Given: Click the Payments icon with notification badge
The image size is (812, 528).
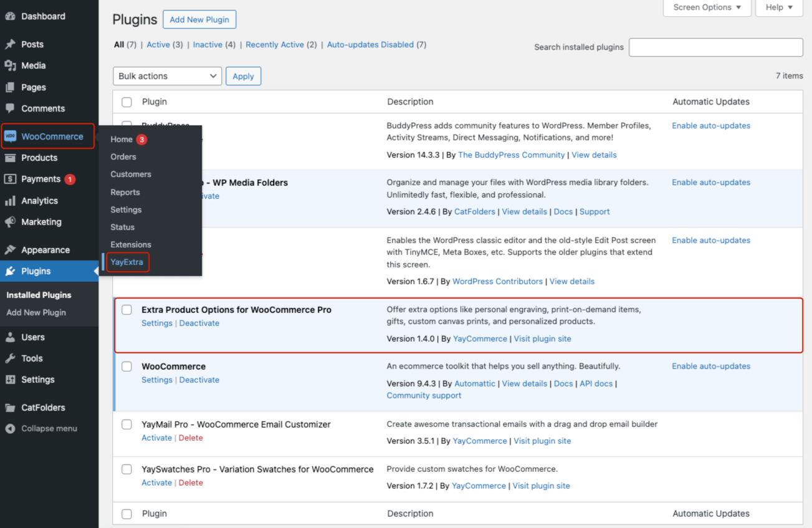Looking at the screenshot, I should (x=12, y=179).
